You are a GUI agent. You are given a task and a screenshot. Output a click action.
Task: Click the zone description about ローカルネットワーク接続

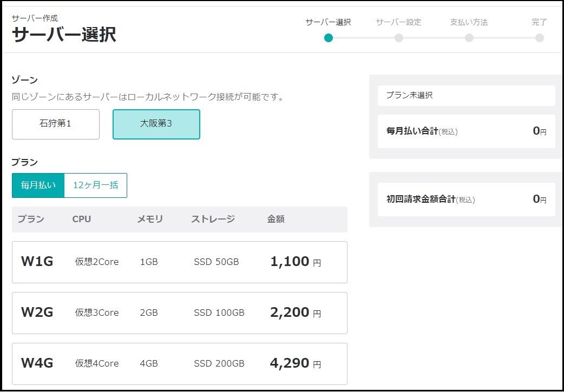[148, 97]
